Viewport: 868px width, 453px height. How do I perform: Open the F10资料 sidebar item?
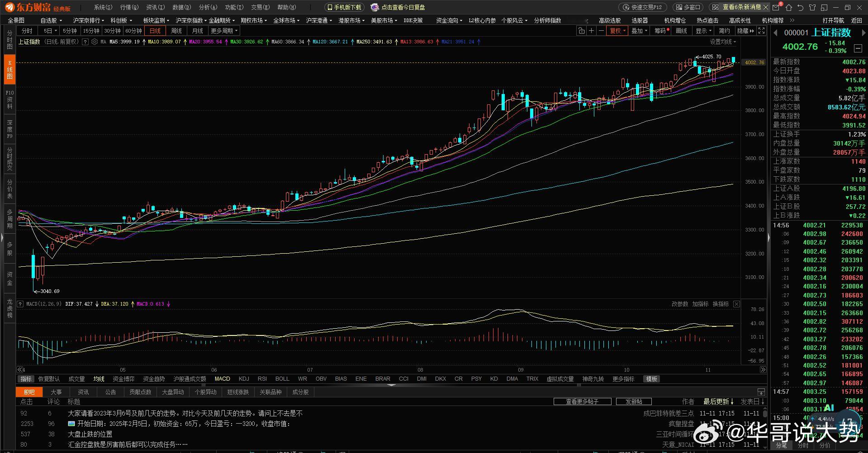point(9,99)
